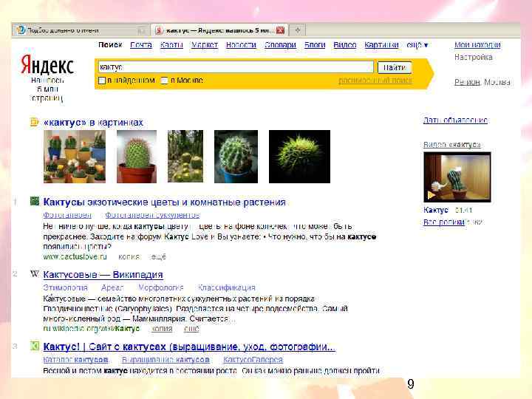Click the Yandex favicon on the active tab
The height and width of the screenshot is (399, 532).
click(x=158, y=30)
